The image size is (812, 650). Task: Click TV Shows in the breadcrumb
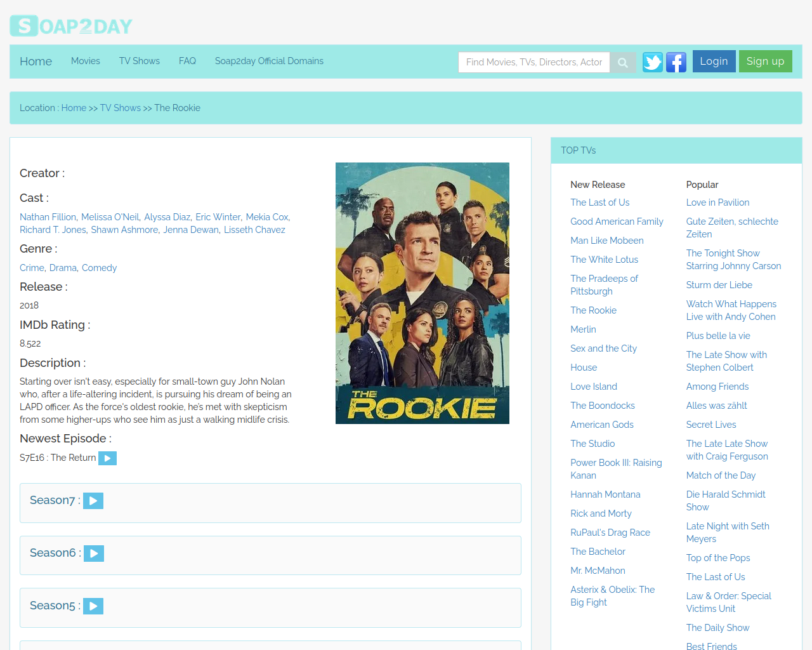[x=121, y=108]
